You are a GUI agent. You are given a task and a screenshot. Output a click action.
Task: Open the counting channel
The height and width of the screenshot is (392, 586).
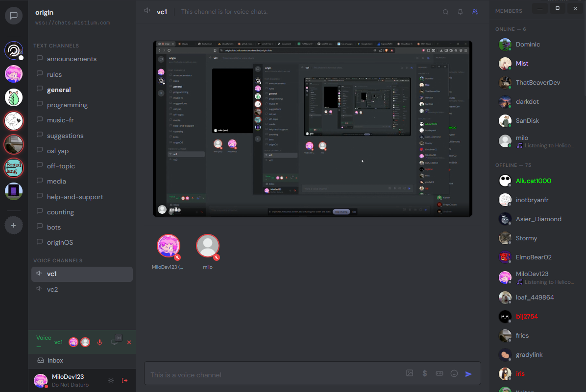click(82, 212)
